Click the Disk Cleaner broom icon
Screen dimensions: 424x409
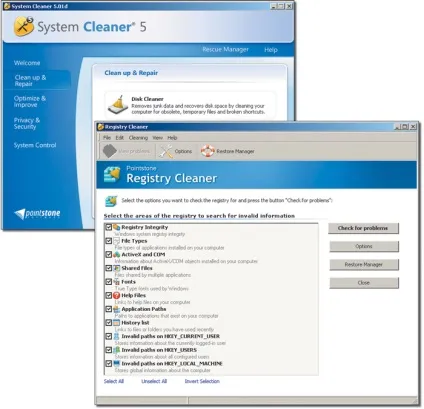click(x=117, y=105)
